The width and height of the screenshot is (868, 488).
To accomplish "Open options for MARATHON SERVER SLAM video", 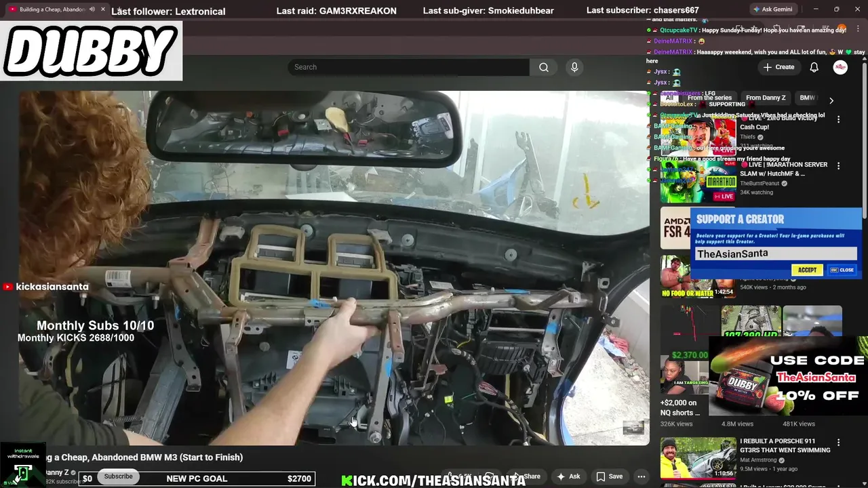I will tap(839, 165).
